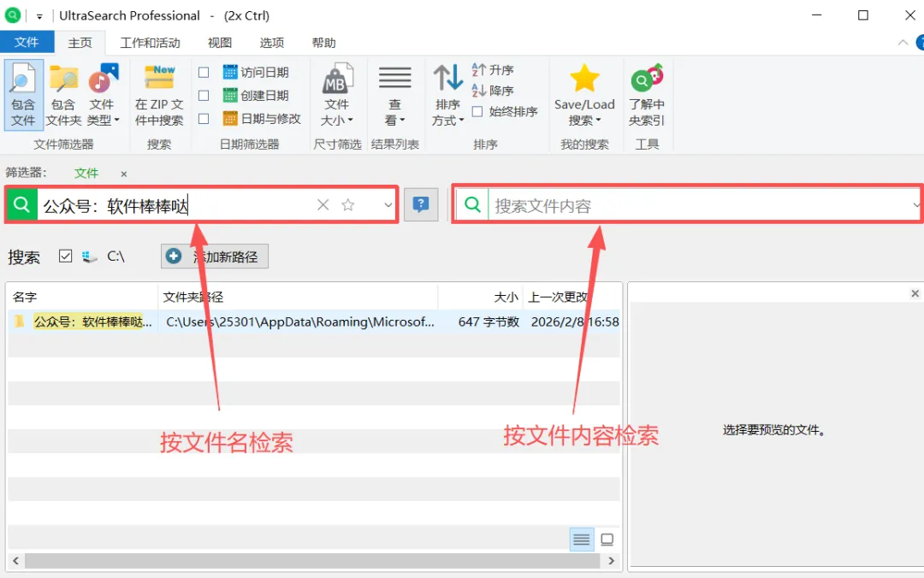The height and width of the screenshot is (578, 924).
Task: Collapse the ribbon with the chevron
Action: (903, 43)
